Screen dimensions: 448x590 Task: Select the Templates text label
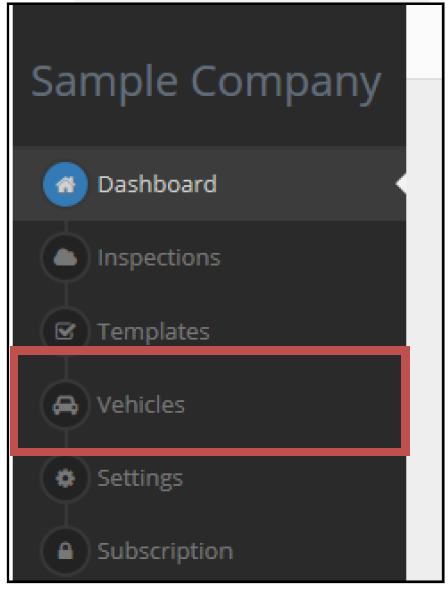pyautogui.click(x=153, y=332)
